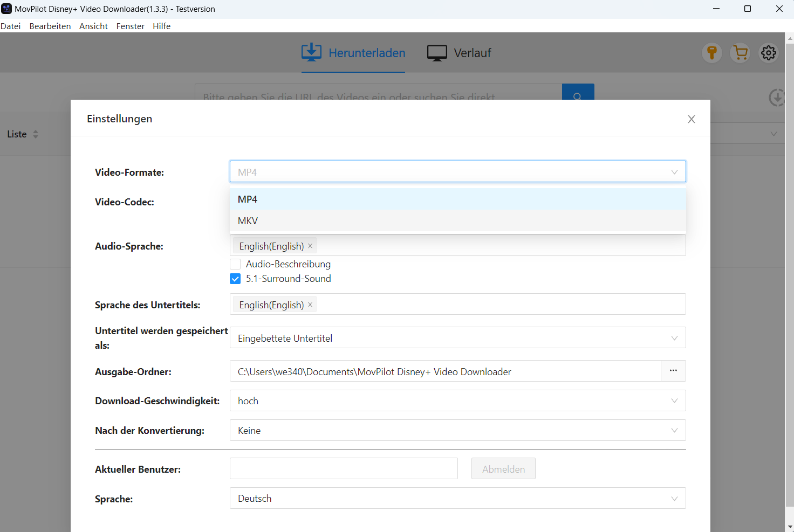Click the Liste label
This screenshot has width=794, height=532.
point(17,134)
